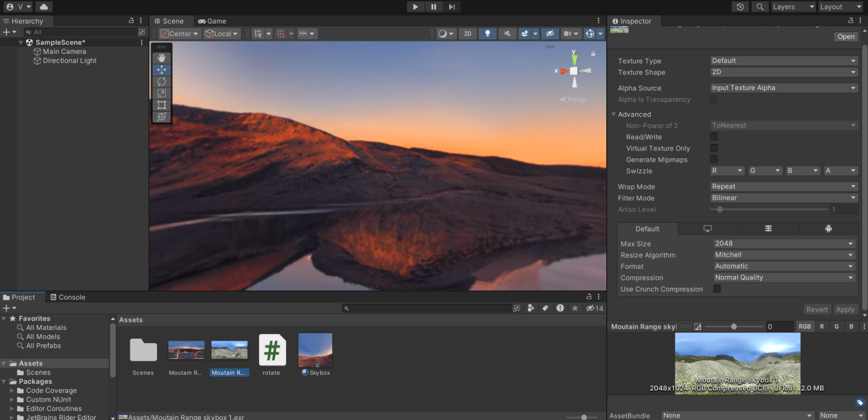Switch to the Console tab
This screenshot has height=420, width=868.
68,297
